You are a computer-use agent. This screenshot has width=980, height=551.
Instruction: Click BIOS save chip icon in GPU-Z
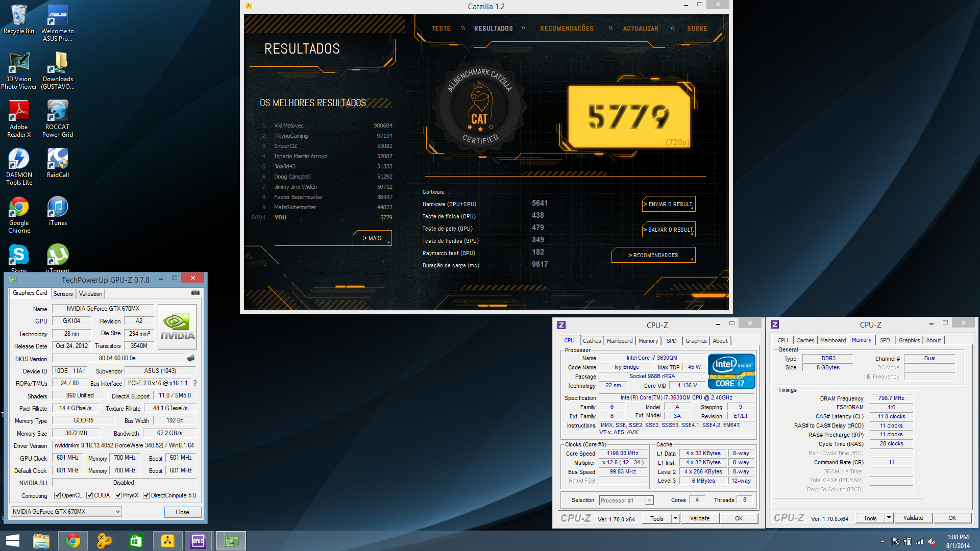tap(191, 358)
